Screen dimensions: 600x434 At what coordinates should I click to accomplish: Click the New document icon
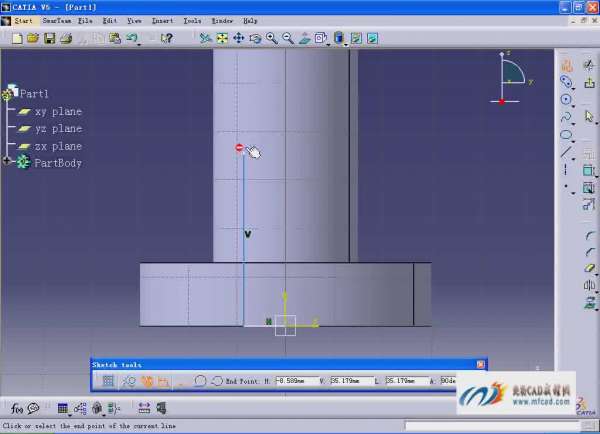point(18,38)
